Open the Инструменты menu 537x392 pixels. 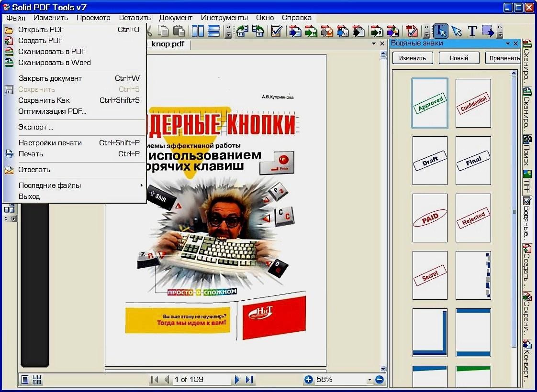tap(224, 17)
